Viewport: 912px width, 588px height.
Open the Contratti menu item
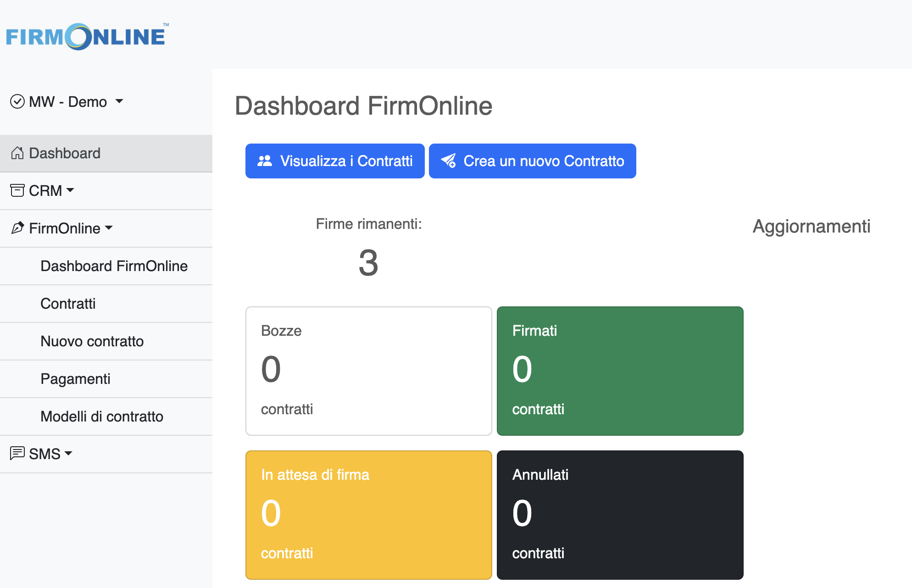tap(68, 304)
